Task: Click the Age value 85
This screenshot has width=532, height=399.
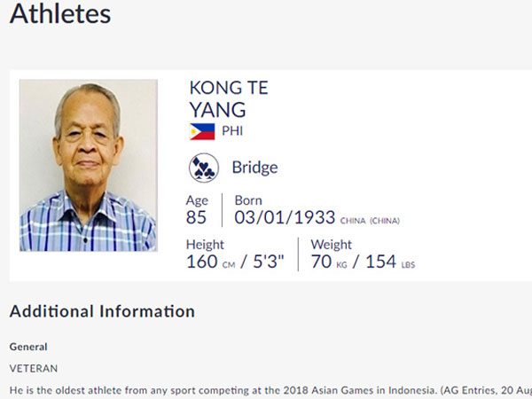Action: coord(196,217)
